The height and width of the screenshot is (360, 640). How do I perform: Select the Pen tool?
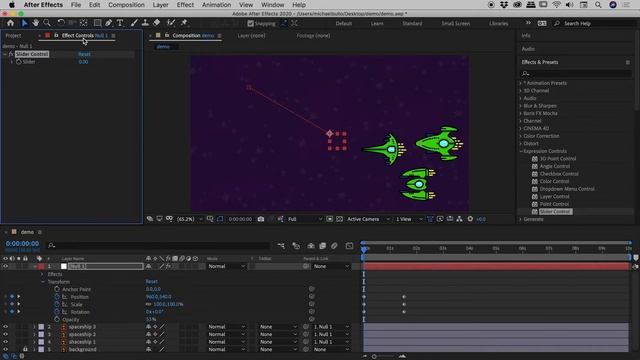[109, 23]
